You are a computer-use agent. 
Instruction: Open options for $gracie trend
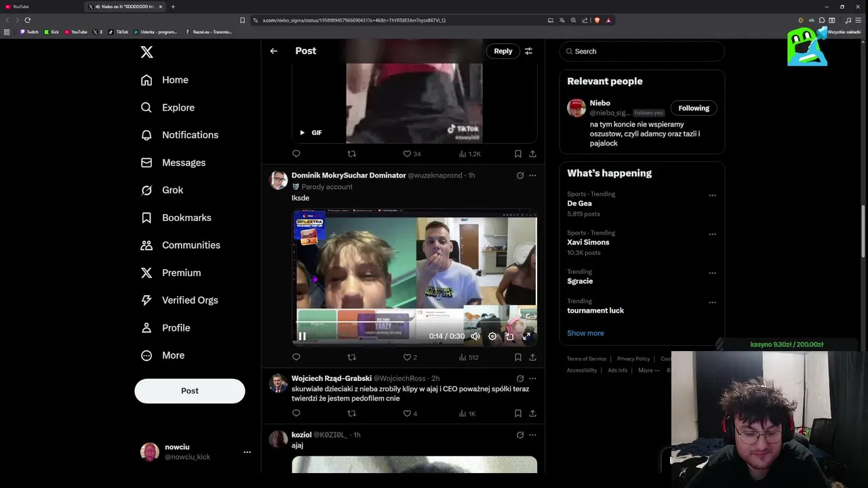pos(712,273)
